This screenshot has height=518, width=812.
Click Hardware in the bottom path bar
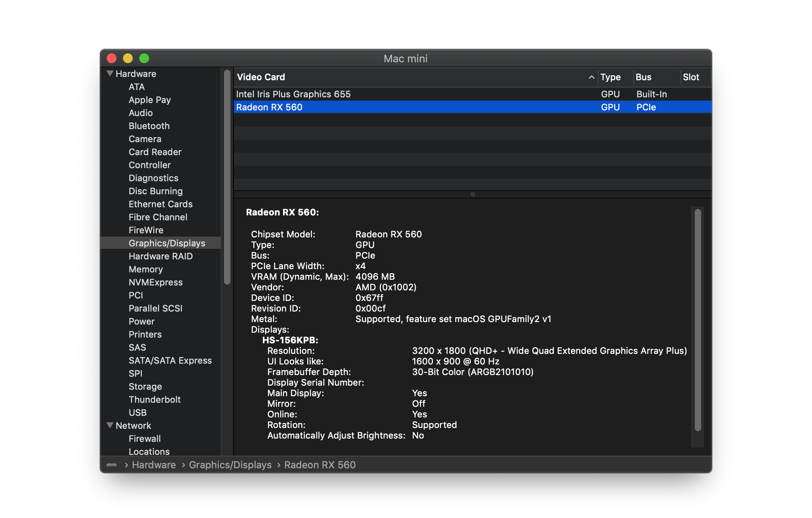coord(154,465)
